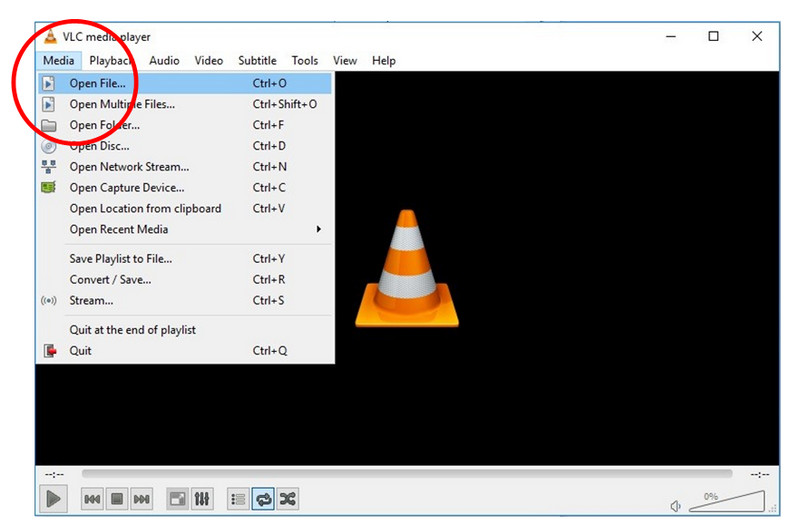Click the Play button
Screen dimensions: 800x525
click(54, 498)
